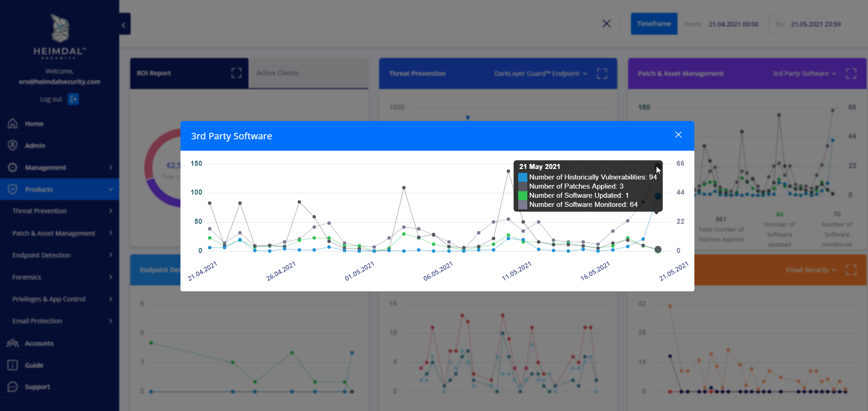Viewport: 868px width, 411px height.
Task: Click the Timeframe button
Action: (x=654, y=24)
